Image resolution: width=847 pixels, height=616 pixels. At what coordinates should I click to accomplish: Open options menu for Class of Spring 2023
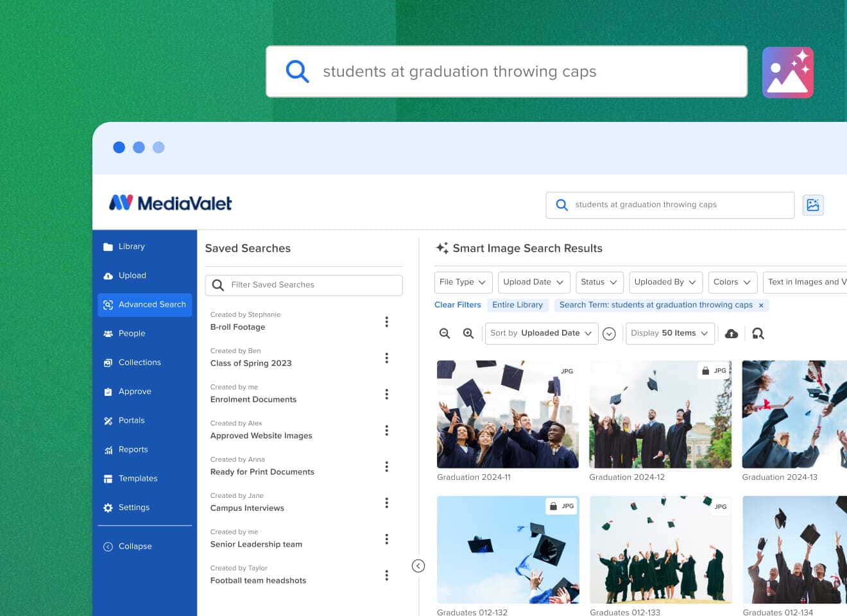[387, 358]
